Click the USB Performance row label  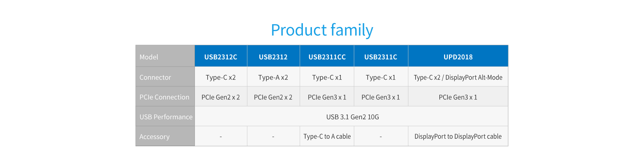coord(165,116)
